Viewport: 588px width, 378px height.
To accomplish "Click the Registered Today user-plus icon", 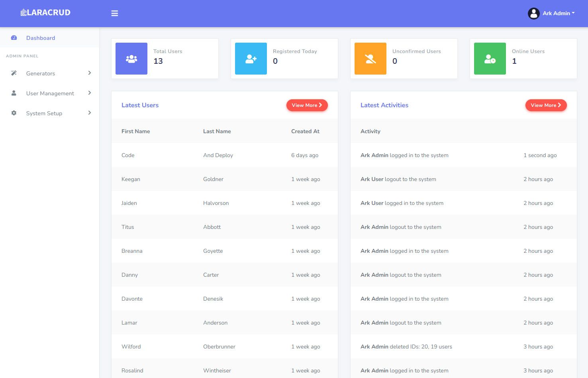I will (251, 59).
